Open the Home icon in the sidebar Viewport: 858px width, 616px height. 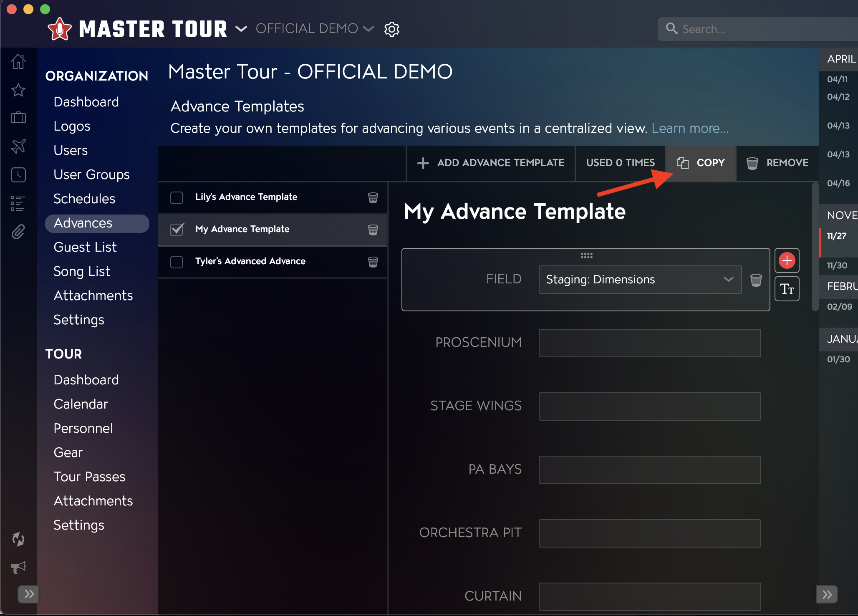18,61
